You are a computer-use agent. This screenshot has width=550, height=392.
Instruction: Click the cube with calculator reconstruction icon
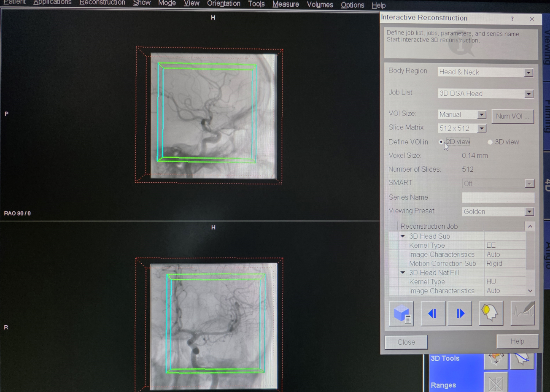[x=401, y=314]
